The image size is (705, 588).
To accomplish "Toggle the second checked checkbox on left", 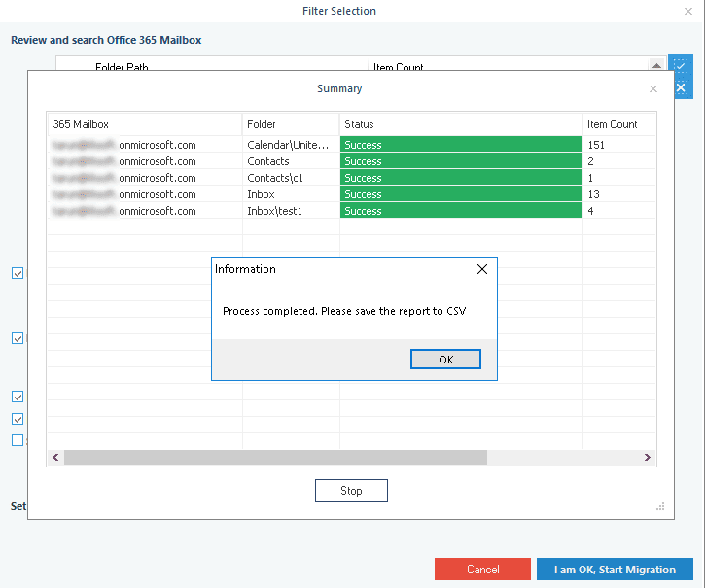I will click(x=18, y=338).
